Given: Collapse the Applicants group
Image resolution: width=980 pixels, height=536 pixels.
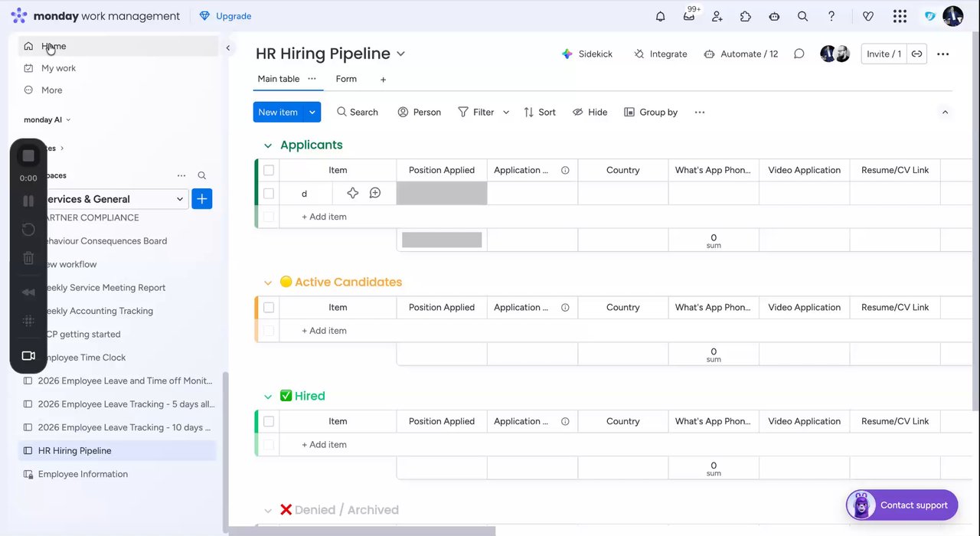Looking at the screenshot, I should click(268, 145).
